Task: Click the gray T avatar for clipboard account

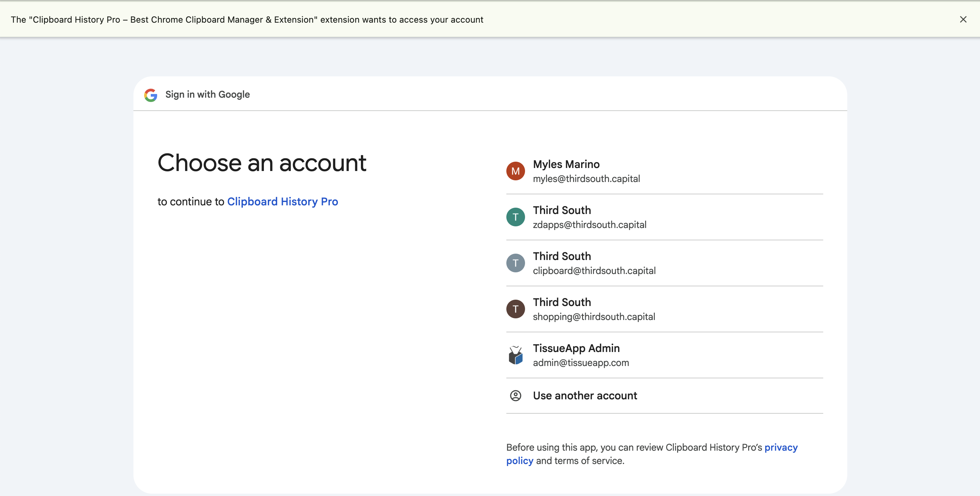Action: pos(515,263)
